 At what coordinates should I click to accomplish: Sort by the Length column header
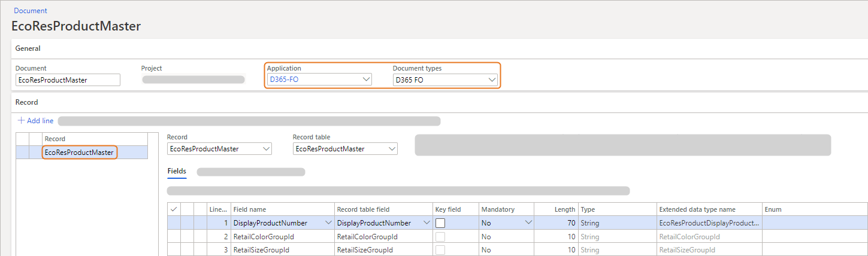[x=564, y=209]
